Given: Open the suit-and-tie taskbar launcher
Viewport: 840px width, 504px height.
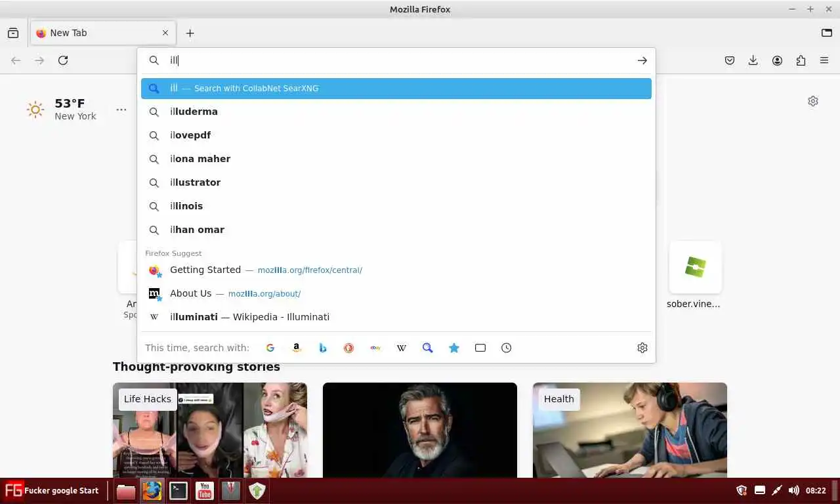Looking at the screenshot, I should click(231, 491).
